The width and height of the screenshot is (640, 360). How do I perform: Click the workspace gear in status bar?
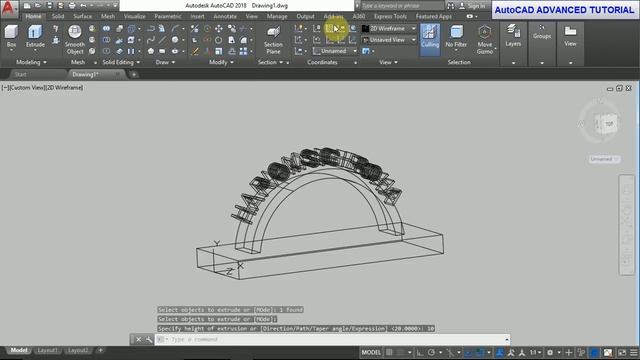click(550, 352)
